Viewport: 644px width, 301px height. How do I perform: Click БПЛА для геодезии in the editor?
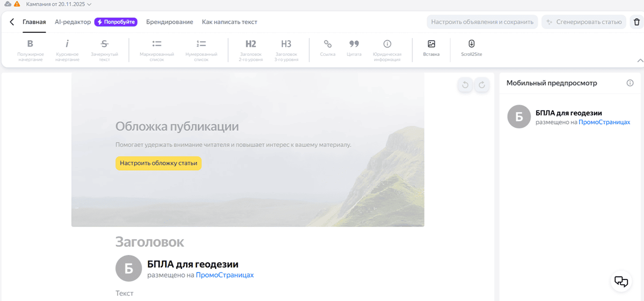[x=193, y=264]
